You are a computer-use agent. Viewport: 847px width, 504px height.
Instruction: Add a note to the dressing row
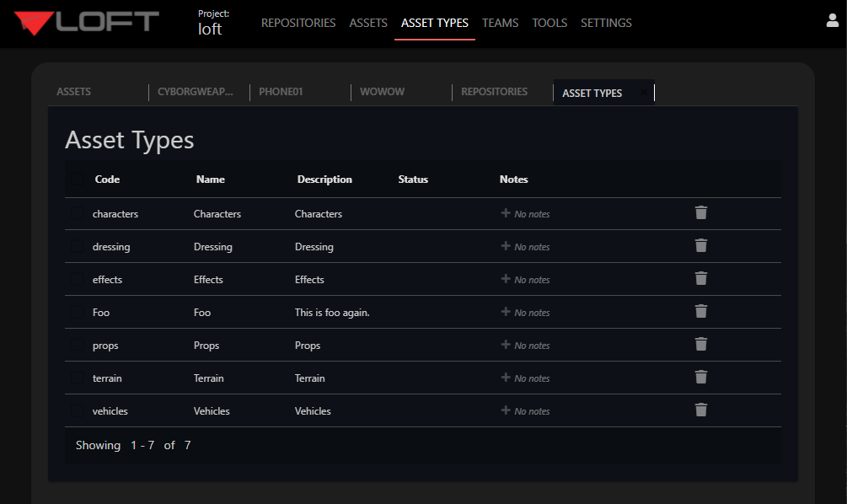tap(524, 246)
